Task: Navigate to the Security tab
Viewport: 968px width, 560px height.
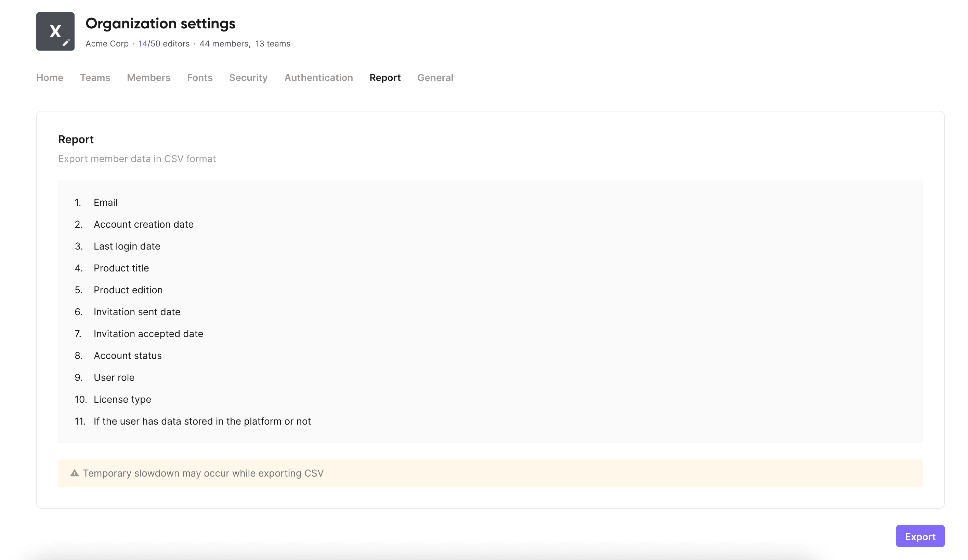Action: pyautogui.click(x=248, y=78)
